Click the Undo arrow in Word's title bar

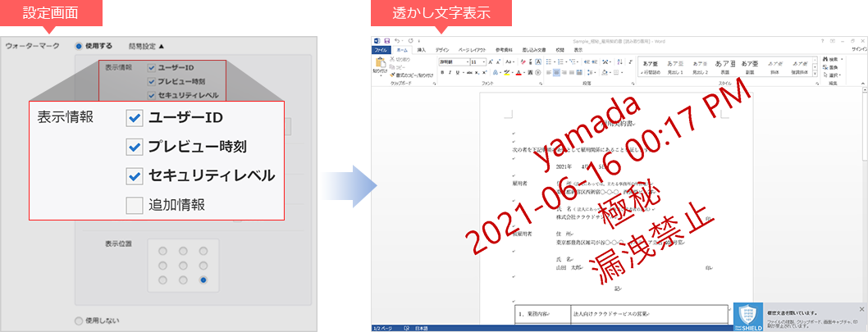point(397,41)
